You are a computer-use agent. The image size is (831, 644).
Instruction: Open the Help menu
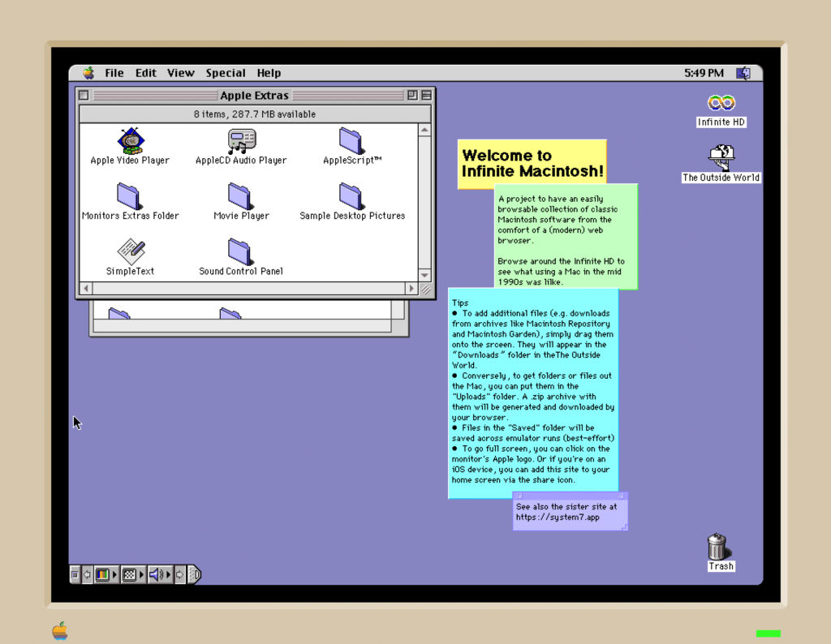pyautogui.click(x=269, y=73)
